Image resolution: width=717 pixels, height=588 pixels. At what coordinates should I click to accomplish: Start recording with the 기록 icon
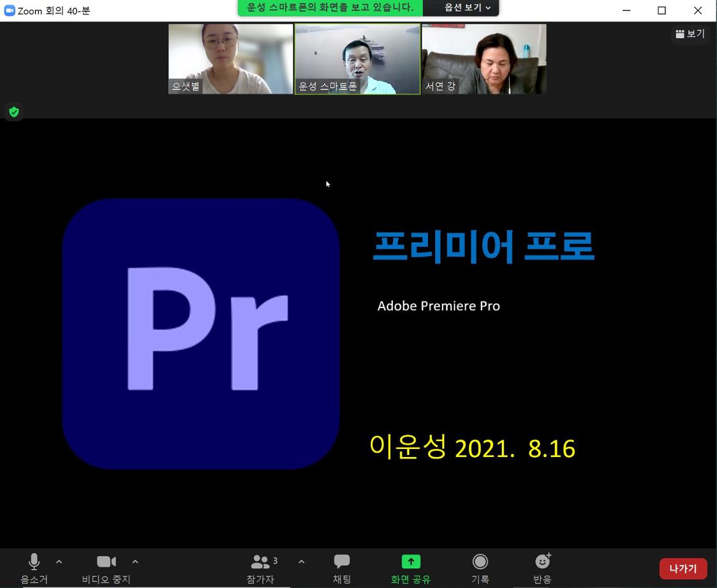pos(480,561)
